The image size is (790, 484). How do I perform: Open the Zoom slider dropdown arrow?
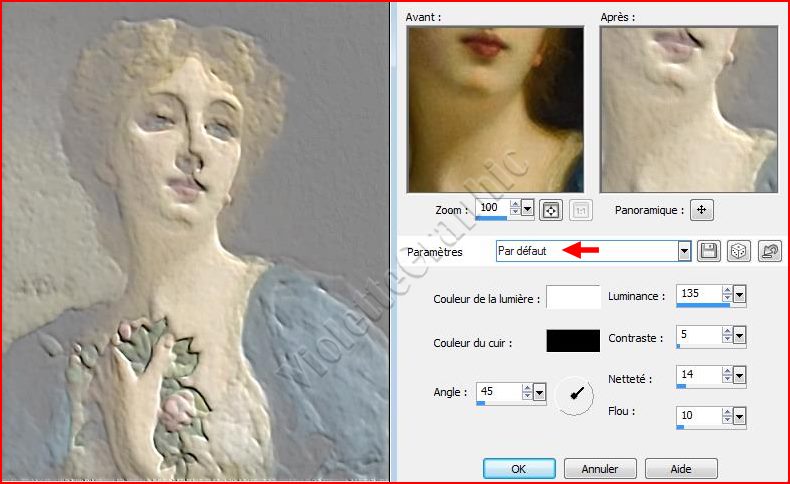tap(527, 209)
